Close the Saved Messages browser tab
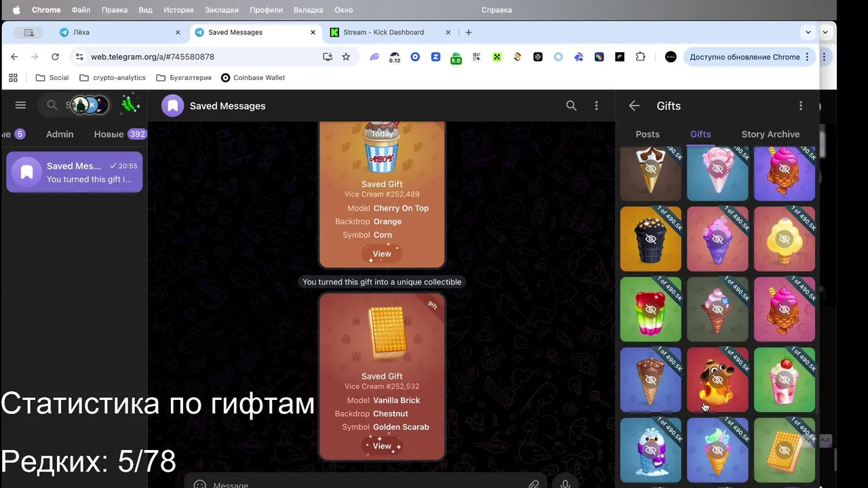This screenshot has height=488, width=868. point(313,32)
